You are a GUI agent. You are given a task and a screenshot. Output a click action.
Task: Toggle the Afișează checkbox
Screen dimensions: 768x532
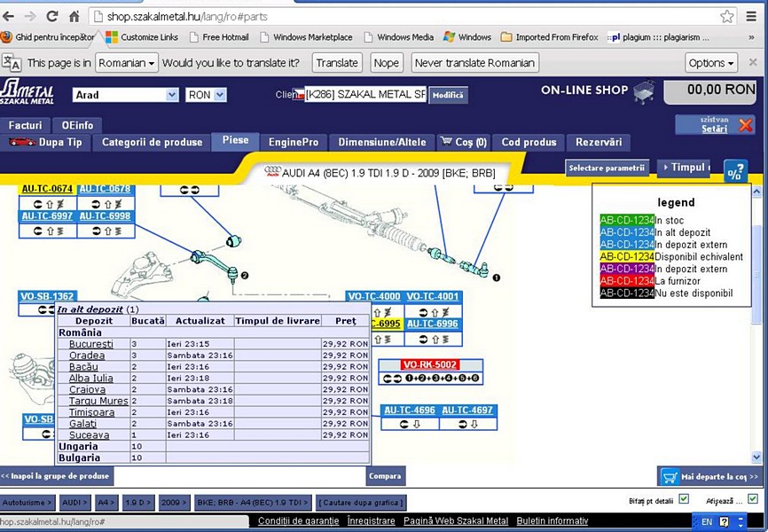tap(753, 498)
